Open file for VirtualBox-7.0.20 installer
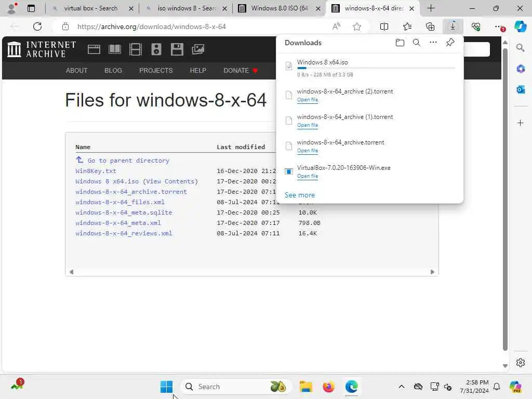This screenshot has width=532, height=399. click(308, 176)
